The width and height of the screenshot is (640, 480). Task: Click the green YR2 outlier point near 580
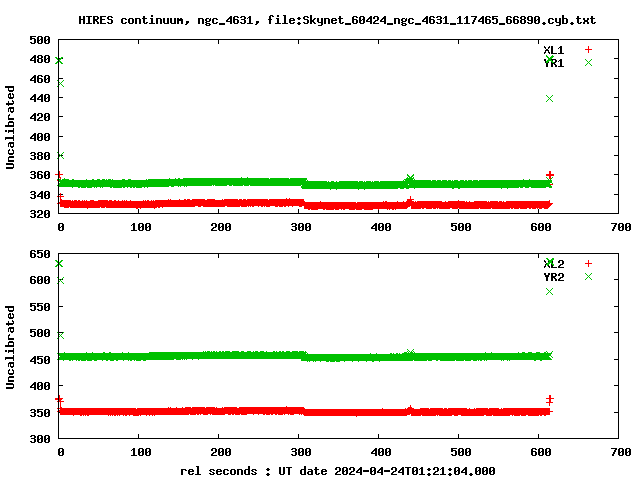coord(549,291)
